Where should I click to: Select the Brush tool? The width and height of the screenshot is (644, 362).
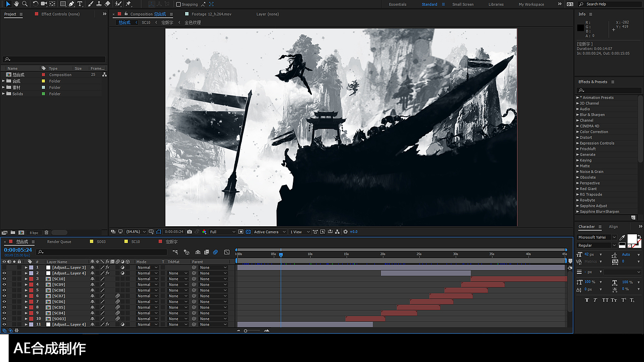point(91,4)
